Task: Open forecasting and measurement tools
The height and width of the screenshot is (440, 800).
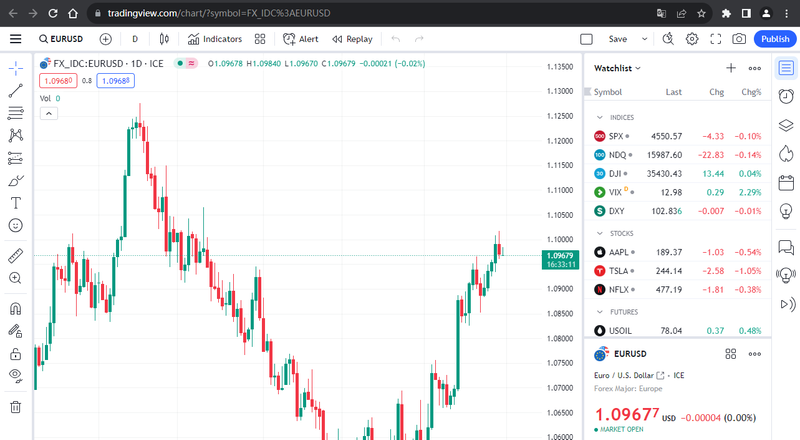Action: [x=16, y=158]
